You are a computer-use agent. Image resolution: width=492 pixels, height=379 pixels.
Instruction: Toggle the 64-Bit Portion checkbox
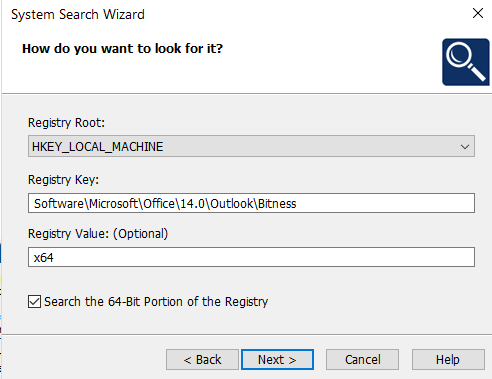click(34, 301)
